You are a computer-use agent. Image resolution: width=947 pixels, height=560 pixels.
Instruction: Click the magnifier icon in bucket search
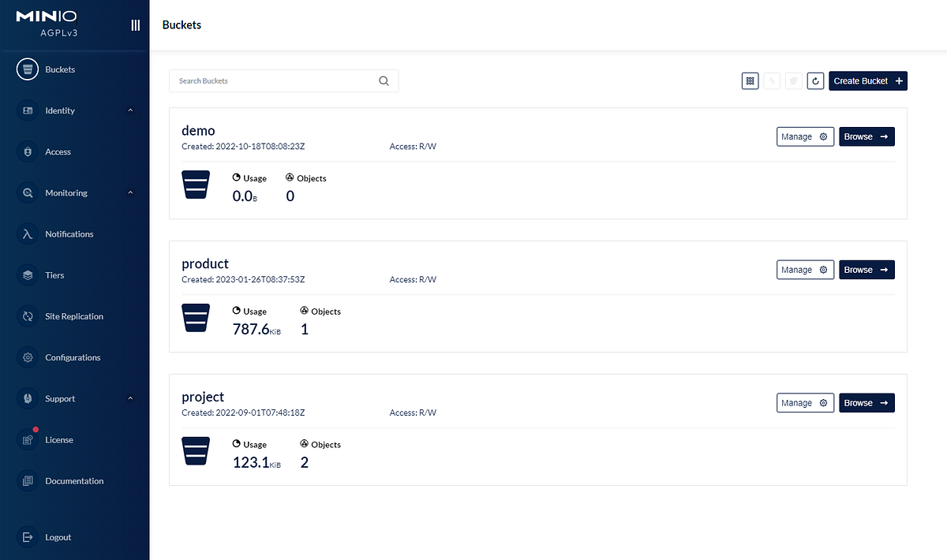pyautogui.click(x=384, y=80)
